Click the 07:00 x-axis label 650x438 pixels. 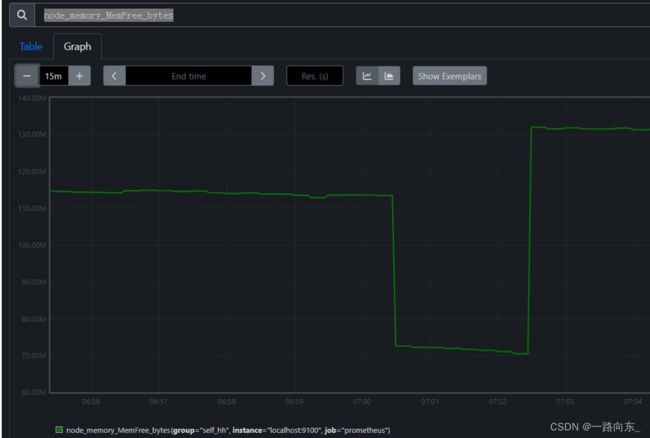[x=362, y=402]
